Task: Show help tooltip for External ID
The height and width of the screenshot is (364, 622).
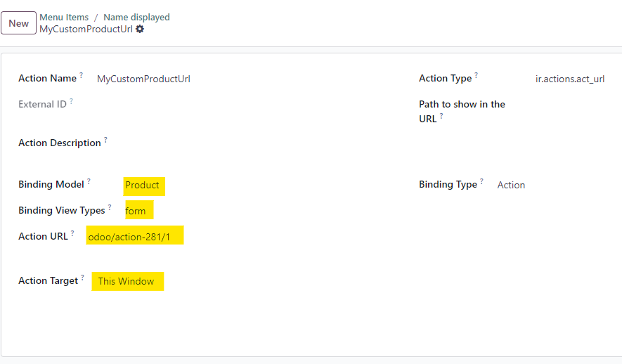Action: coord(72,100)
